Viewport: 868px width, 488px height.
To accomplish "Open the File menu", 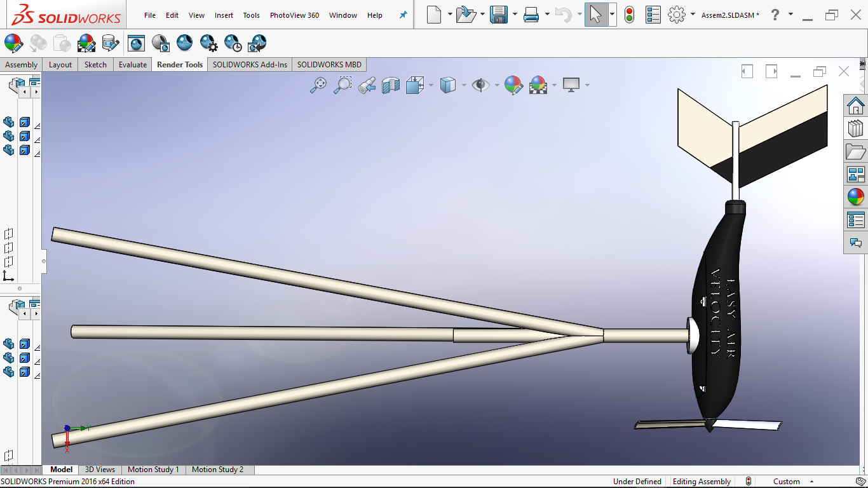I will tap(150, 15).
